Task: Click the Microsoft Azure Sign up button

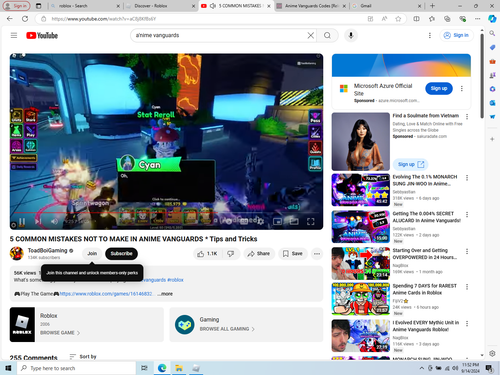Action: point(439,88)
